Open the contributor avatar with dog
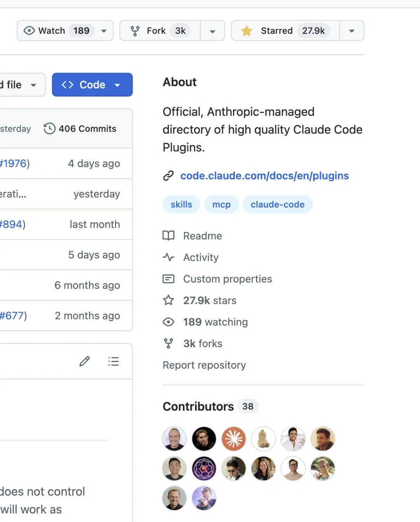 pyautogui.click(x=204, y=498)
